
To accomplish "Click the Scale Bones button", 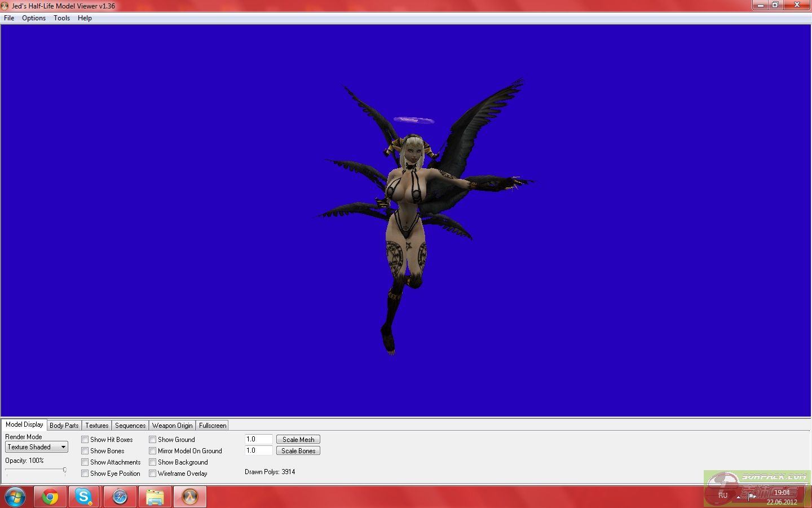I will pos(298,451).
